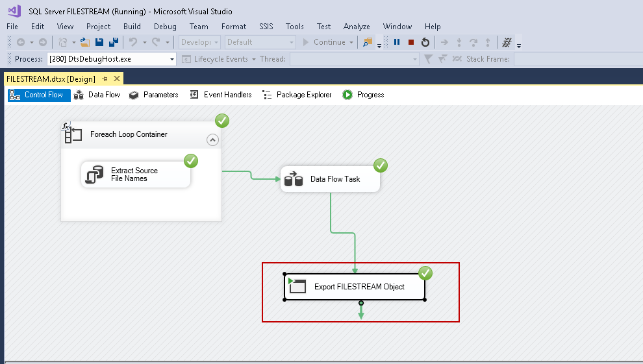Open the Debug menu

165,27
